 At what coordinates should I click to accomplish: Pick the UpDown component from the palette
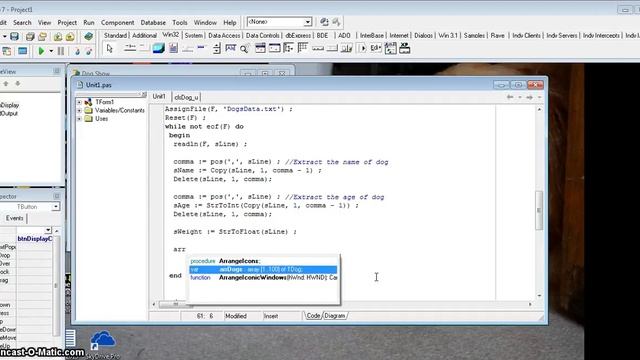pos(217,49)
